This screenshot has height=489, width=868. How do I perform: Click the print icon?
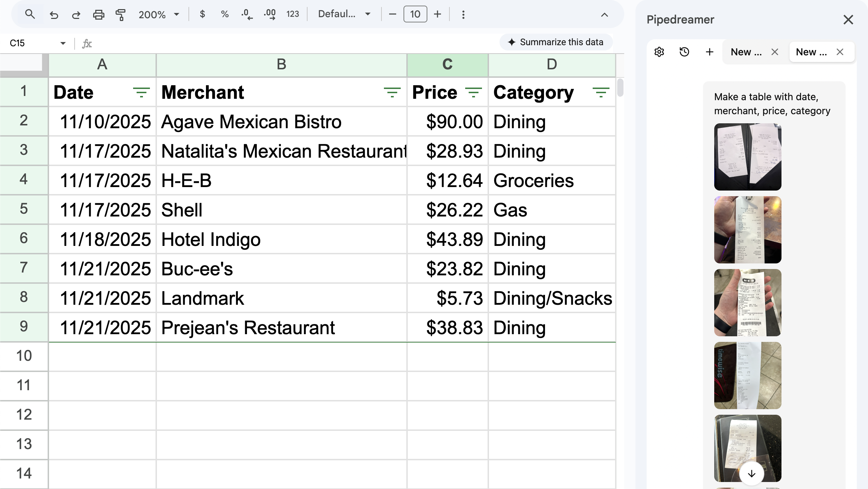click(98, 15)
